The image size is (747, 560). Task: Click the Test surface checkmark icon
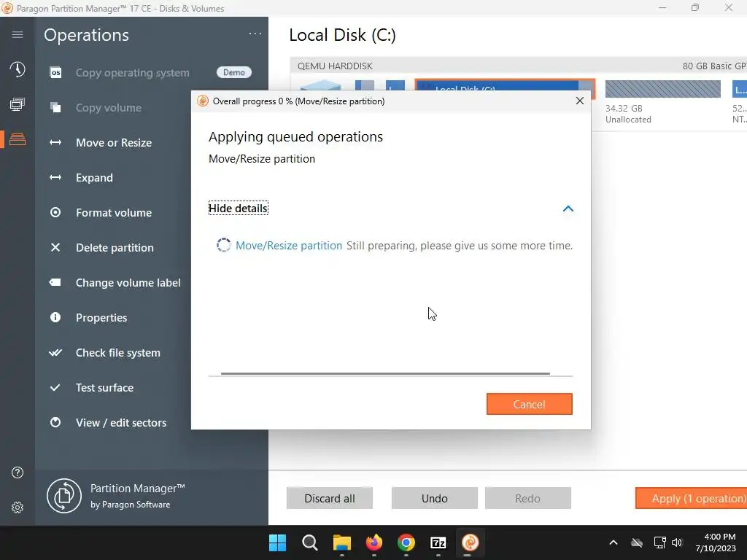coord(55,387)
